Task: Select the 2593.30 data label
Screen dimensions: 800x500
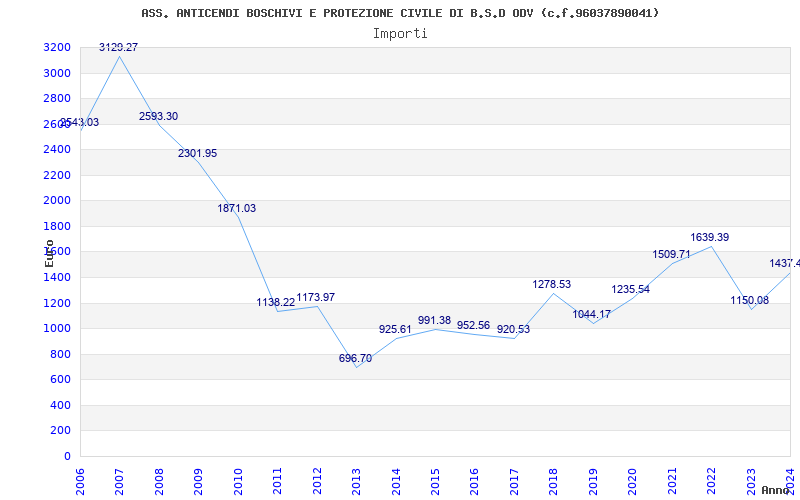Action: pyautogui.click(x=159, y=116)
